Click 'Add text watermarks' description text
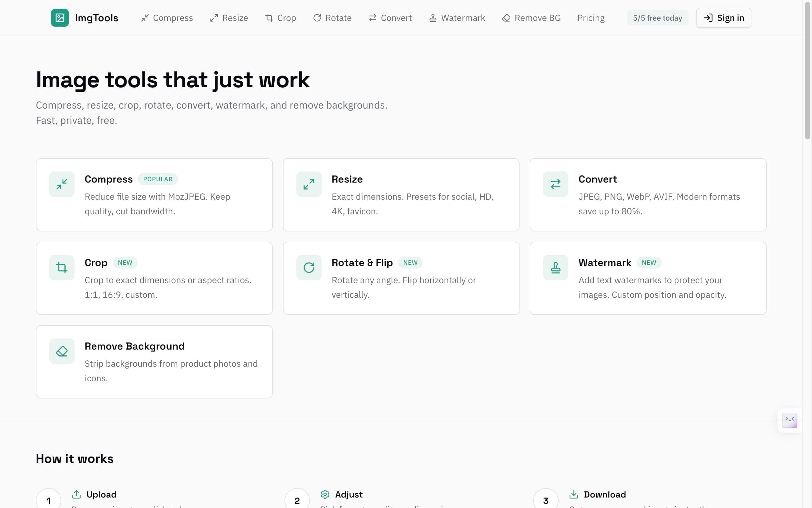This screenshot has height=508, width=812. pos(652,287)
